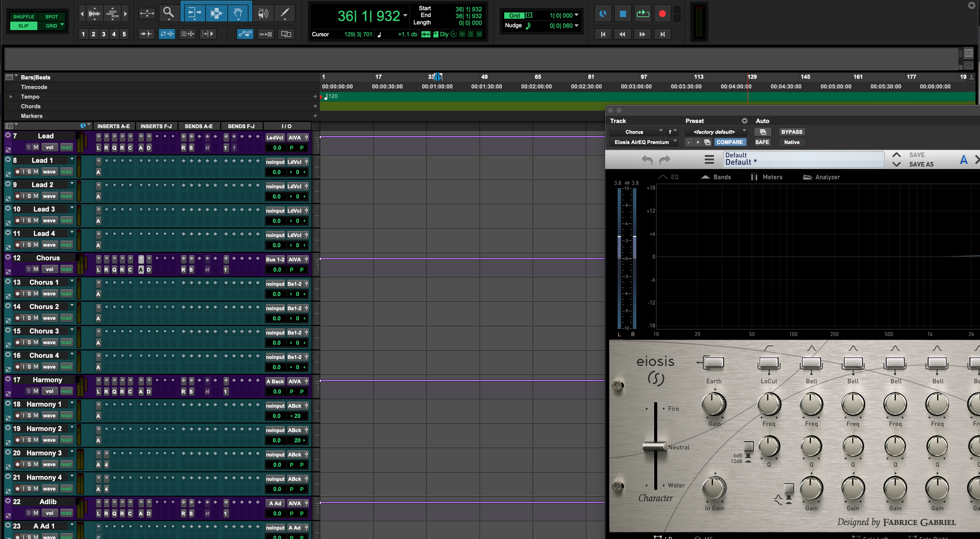Mute the Lead 1 track
The height and width of the screenshot is (539, 980).
click(x=36, y=172)
